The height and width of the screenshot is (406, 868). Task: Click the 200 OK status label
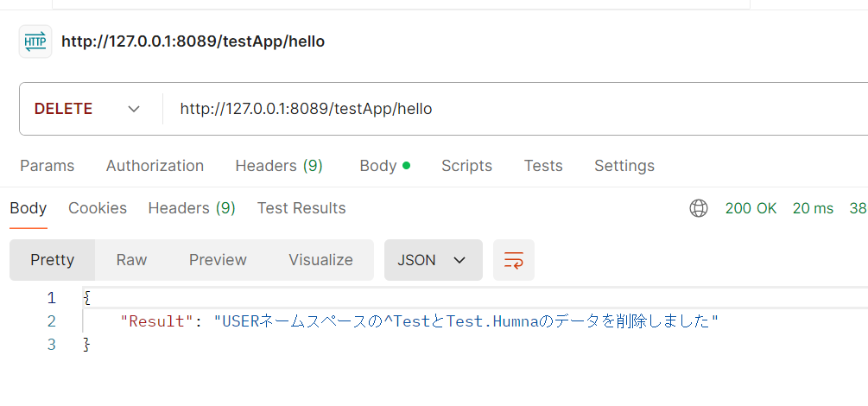click(x=751, y=208)
